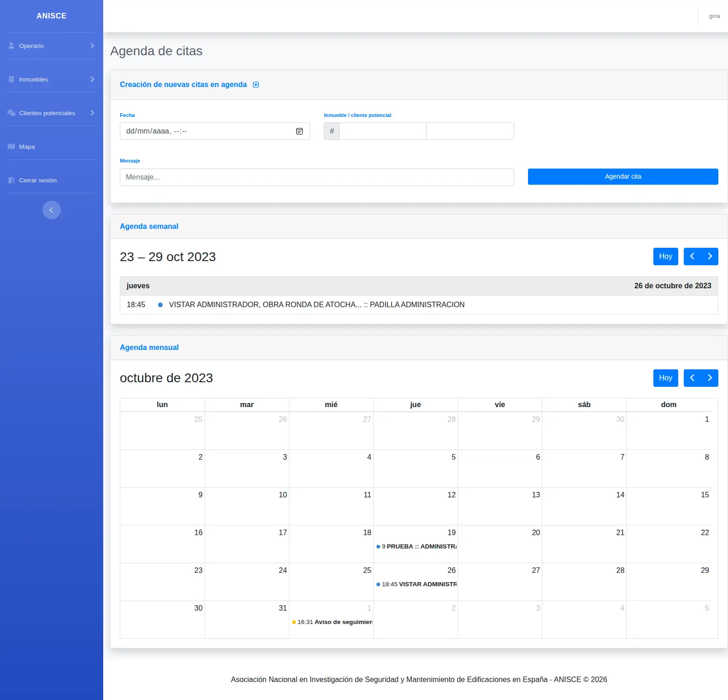Go to previous month in Agenda mensual
728x700 pixels.
point(692,378)
